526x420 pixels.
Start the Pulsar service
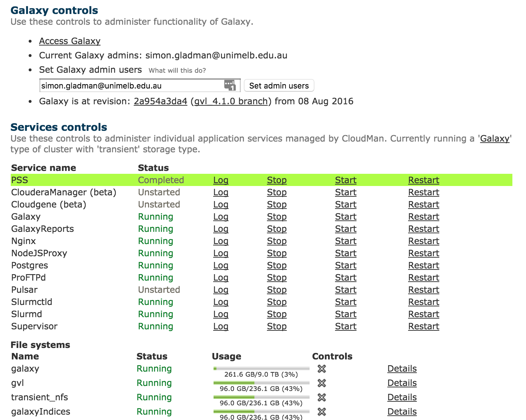[x=346, y=290]
